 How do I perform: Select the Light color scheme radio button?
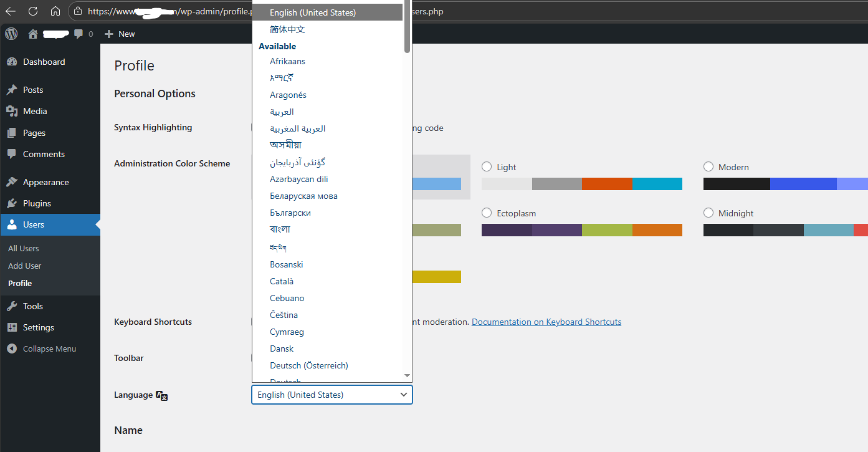[487, 167]
